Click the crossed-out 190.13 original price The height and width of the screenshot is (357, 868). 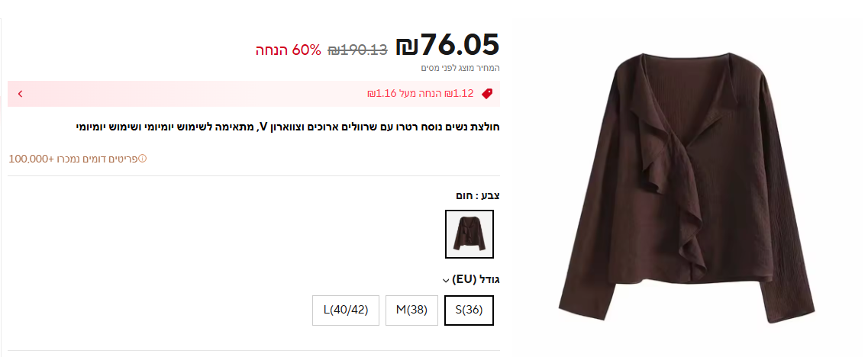358,50
